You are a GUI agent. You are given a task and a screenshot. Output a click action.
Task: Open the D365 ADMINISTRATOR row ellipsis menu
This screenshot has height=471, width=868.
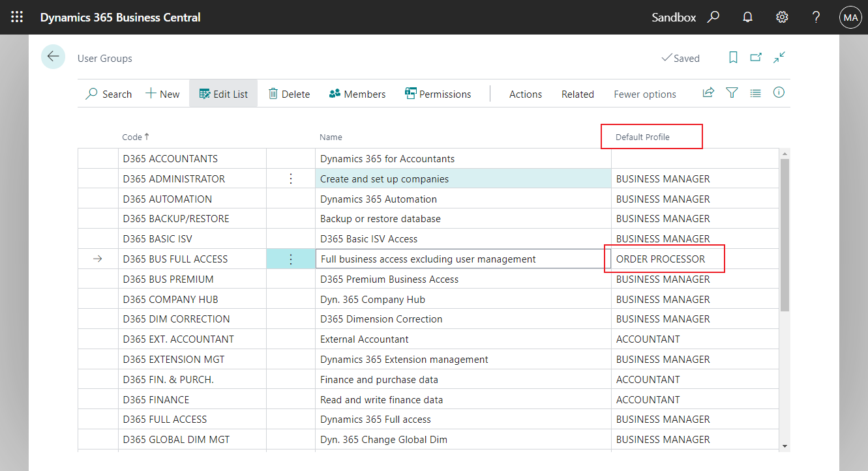click(x=290, y=178)
